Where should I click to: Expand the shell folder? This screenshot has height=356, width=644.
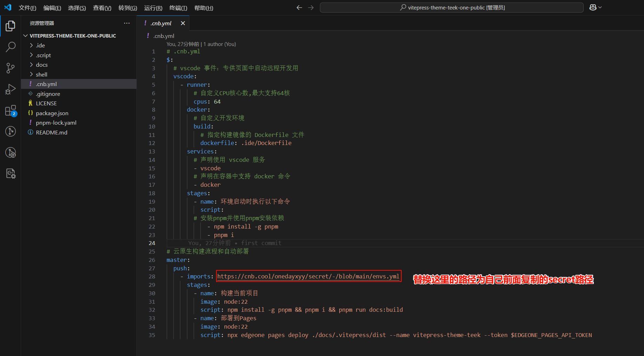pos(31,74)
